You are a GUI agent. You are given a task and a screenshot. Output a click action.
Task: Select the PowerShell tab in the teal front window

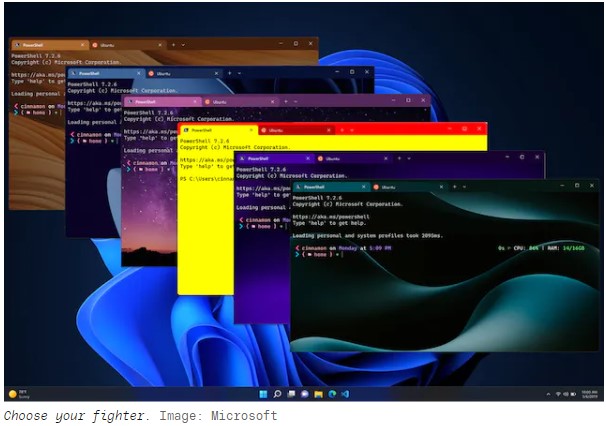pyautogui.click(x=330, y=187)
